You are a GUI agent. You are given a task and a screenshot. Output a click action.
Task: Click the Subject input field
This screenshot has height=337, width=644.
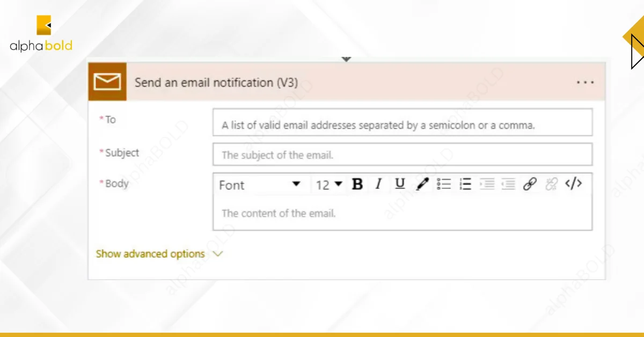tap(402, 155)
